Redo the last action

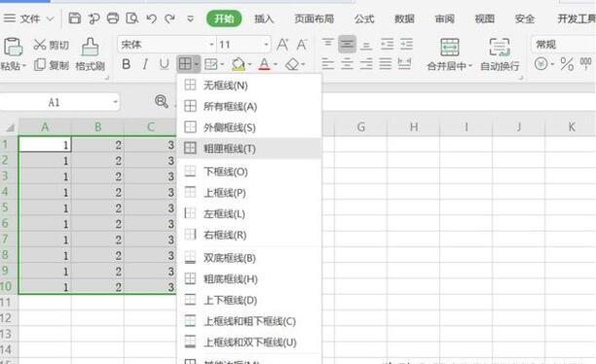point(169,18)
